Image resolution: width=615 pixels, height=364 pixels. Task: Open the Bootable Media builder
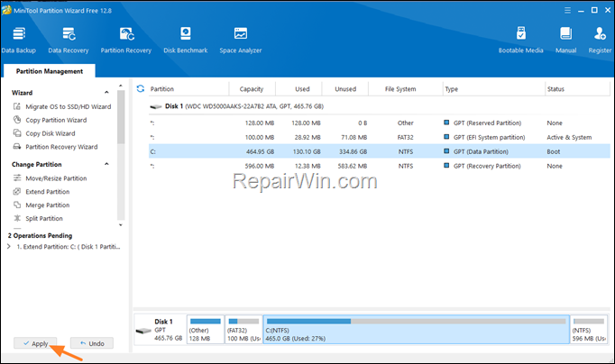click(x=520, y=40)
